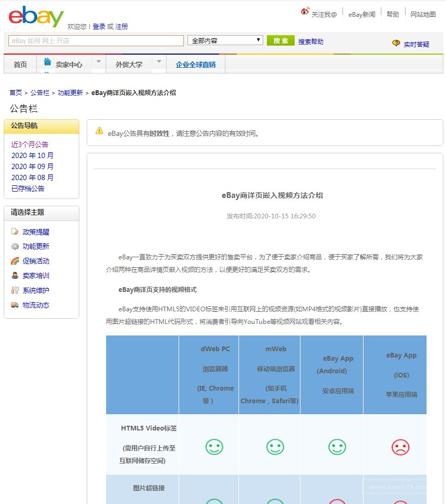The image size is (446, 504).
Task: Expand the 外贸大学 menu arrow
Action: coord(159,61)
